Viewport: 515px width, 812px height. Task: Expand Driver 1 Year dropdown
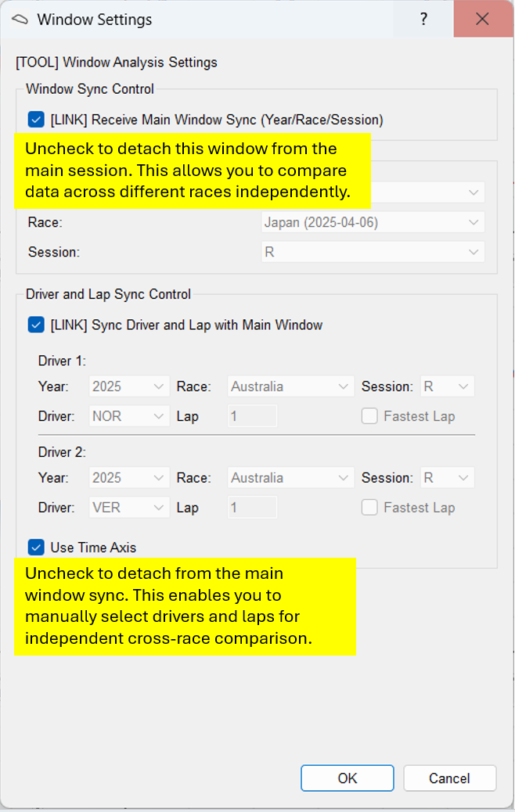pos(128,386)
